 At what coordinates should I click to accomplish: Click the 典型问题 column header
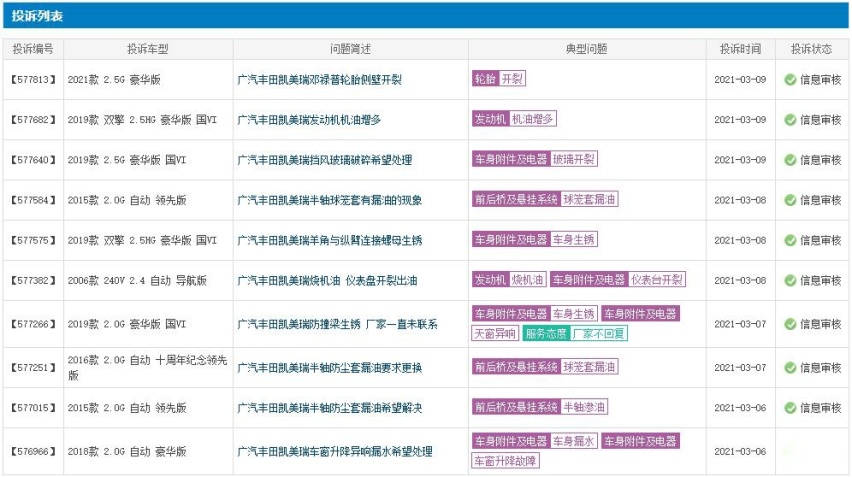587,49
